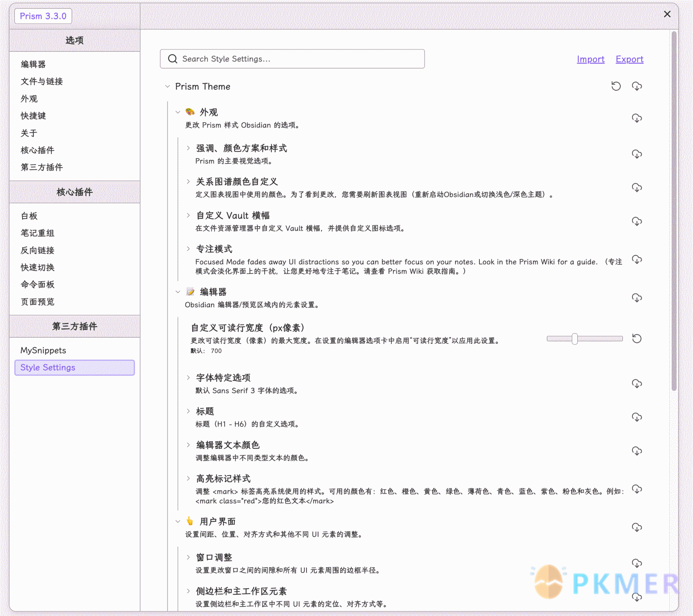Expand 关系图谱颜色自定义 options

[188, 182]
